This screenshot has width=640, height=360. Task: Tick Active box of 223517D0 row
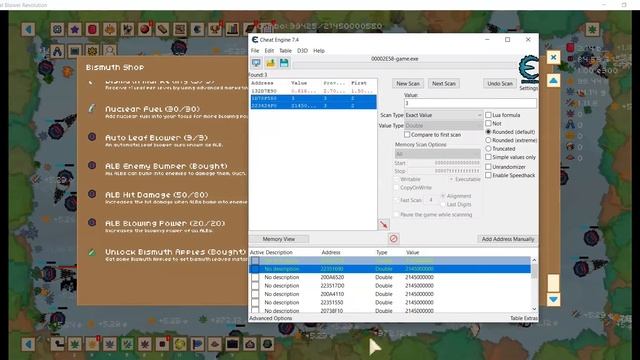coord(255,286)
